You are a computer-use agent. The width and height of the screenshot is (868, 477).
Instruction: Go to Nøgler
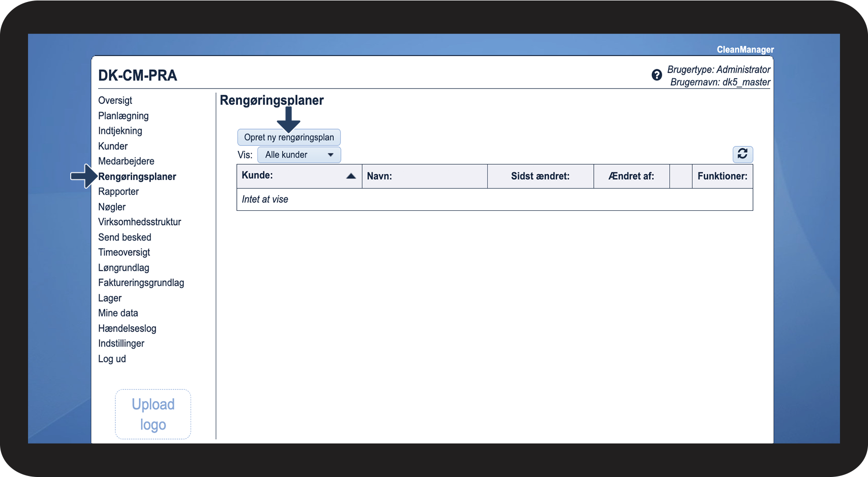pos(112,207)
